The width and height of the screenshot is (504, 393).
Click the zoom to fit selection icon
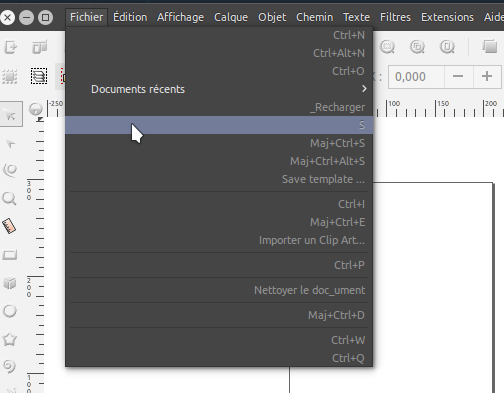click(x=388, y=47)
